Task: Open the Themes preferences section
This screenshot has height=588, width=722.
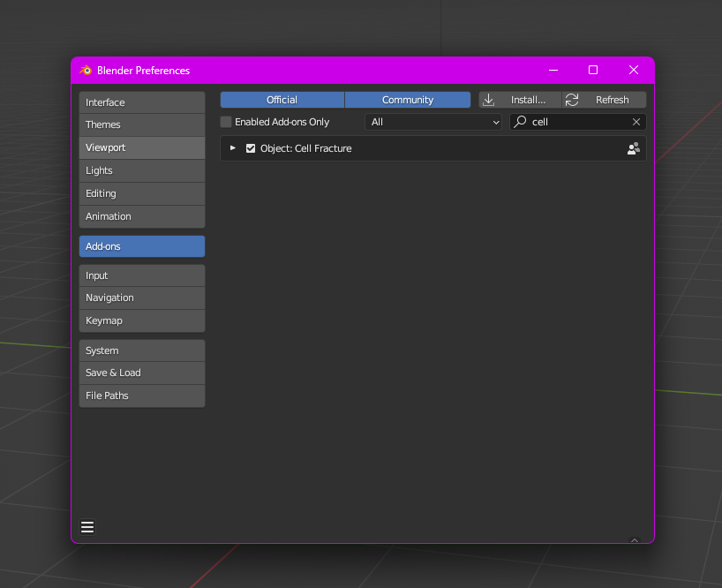Action: coord(141,124)
